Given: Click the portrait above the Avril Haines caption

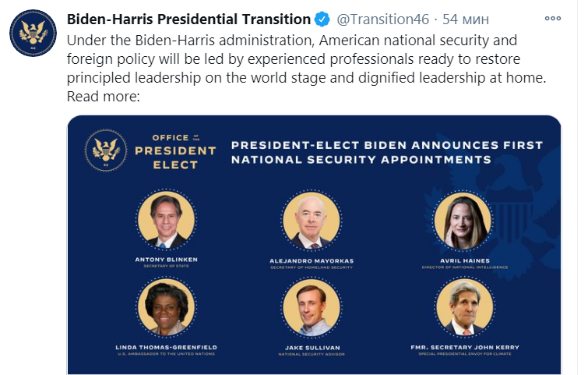Looking at the screenshot, I should (463, 220).
